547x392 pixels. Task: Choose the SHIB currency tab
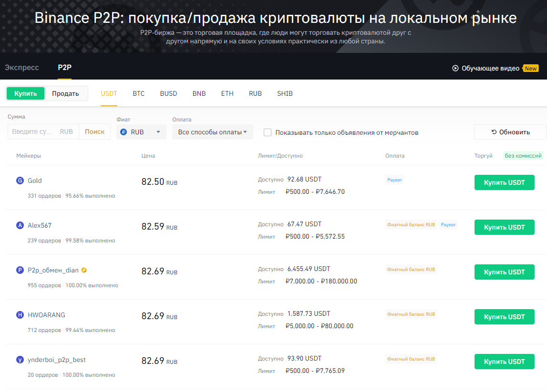point(285,93)
